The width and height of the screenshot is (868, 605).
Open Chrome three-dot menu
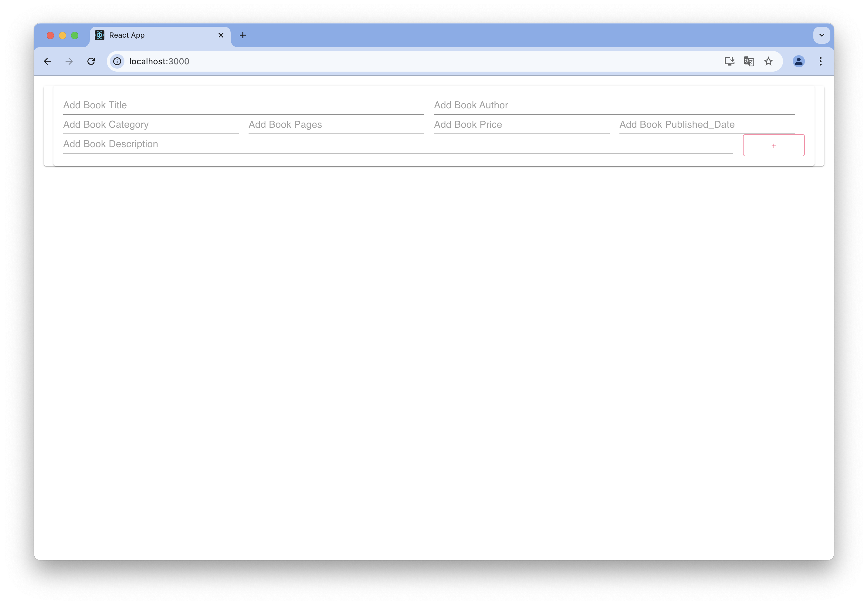click(820, 61)
